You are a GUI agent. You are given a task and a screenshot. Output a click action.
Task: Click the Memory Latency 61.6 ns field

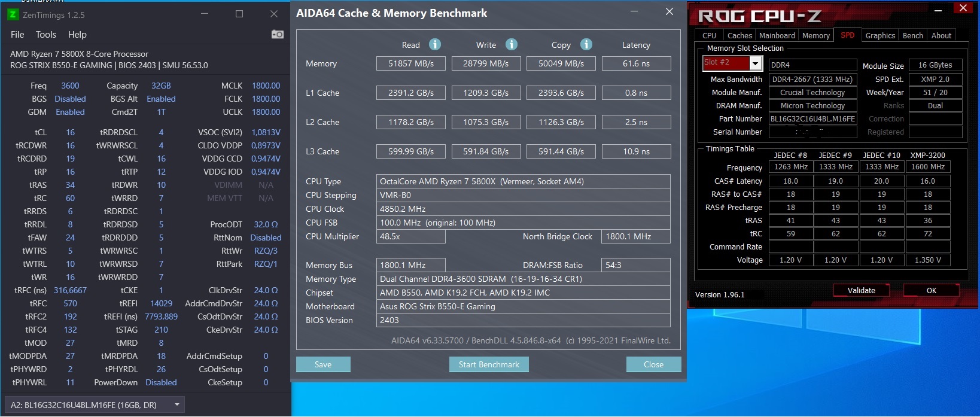(x=636, y=63)
